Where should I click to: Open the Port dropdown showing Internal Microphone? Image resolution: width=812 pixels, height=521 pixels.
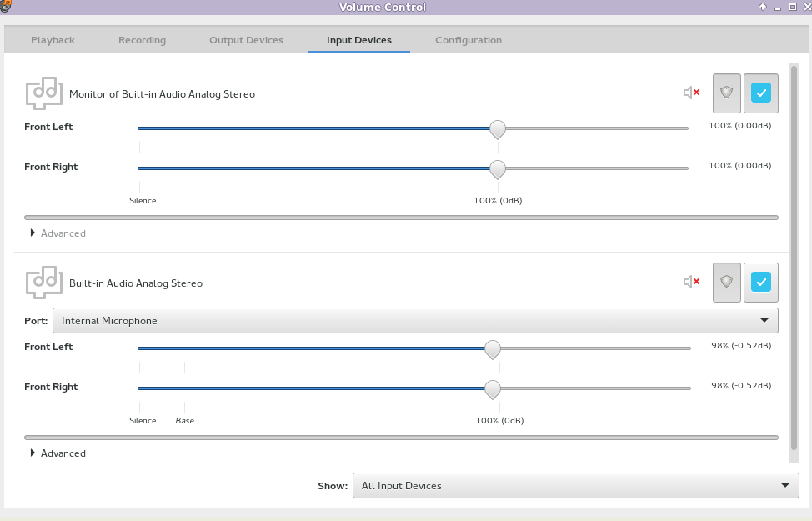pos(414,321)
